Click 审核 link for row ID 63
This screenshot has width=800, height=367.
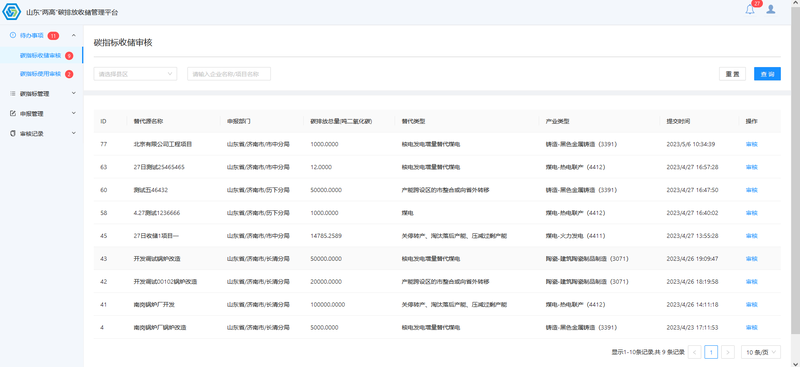752,167
